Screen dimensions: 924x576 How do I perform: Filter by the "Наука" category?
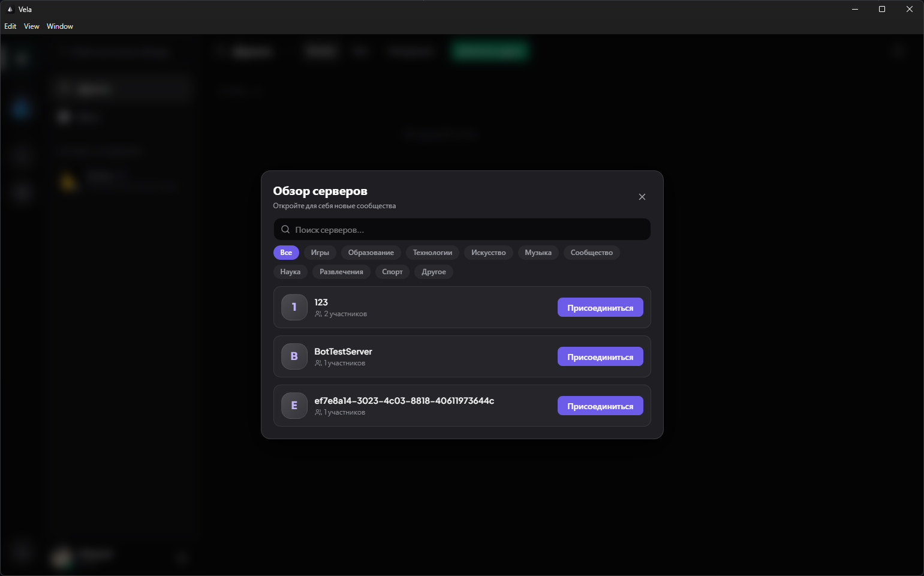coord(290,272)
